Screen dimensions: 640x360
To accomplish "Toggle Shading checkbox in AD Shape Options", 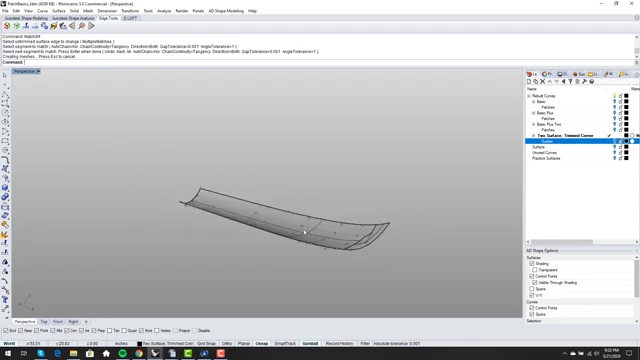I will coord(532,264).
